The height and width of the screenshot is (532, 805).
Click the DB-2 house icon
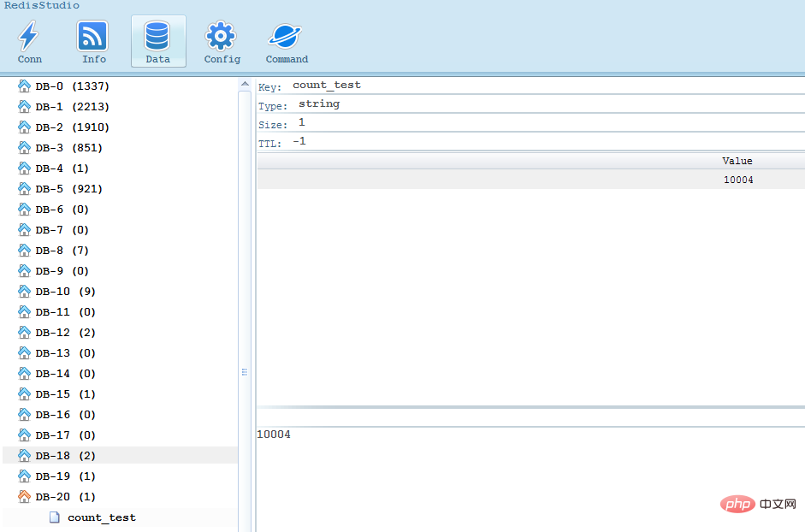click(24, 127)
